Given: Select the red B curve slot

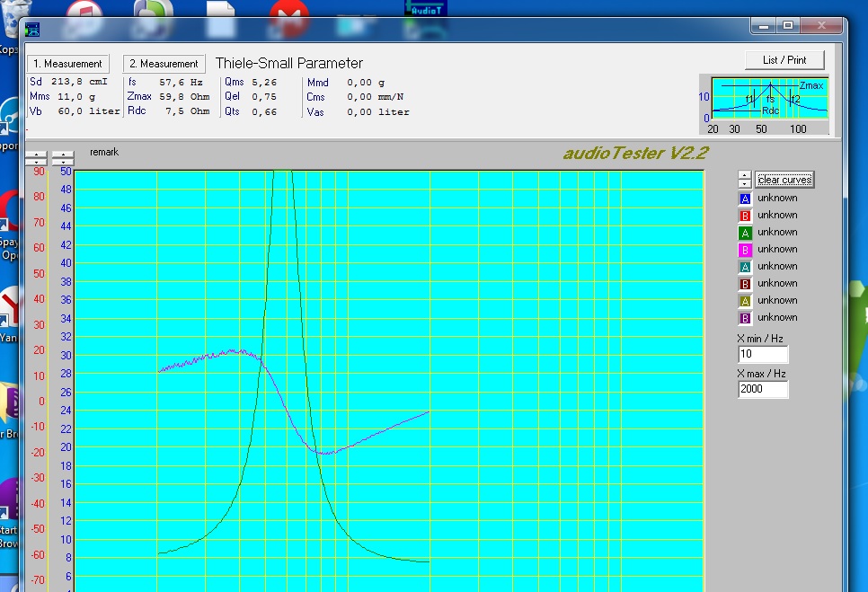Looking at the screenshot, I should tap(745, 216).
